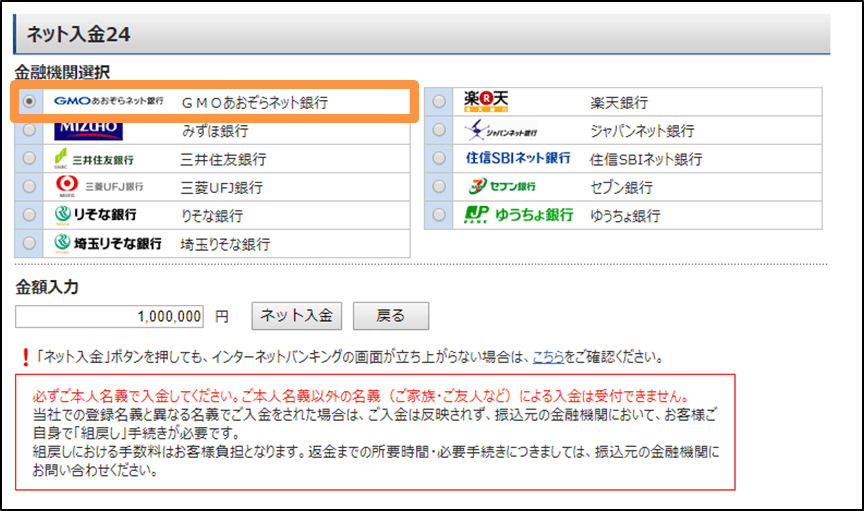Click the 埼玉りそな銀行 logo

coord(108,244)
